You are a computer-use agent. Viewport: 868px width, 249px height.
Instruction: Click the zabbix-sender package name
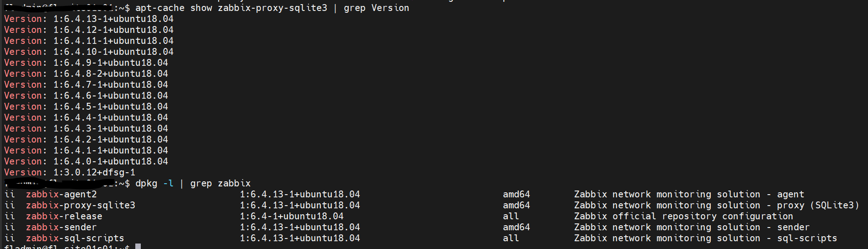click(x=61, y=227)
